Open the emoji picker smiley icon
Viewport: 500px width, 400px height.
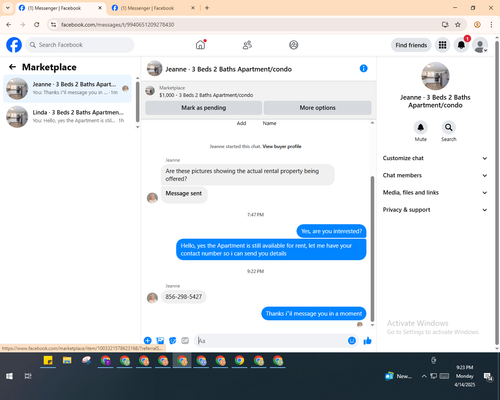point(352,340)
